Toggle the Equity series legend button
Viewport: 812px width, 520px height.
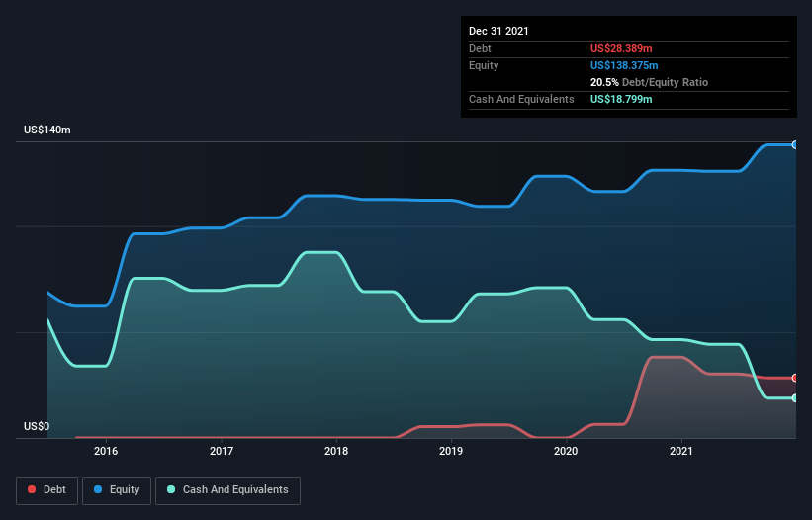click(x=117, y=490)
